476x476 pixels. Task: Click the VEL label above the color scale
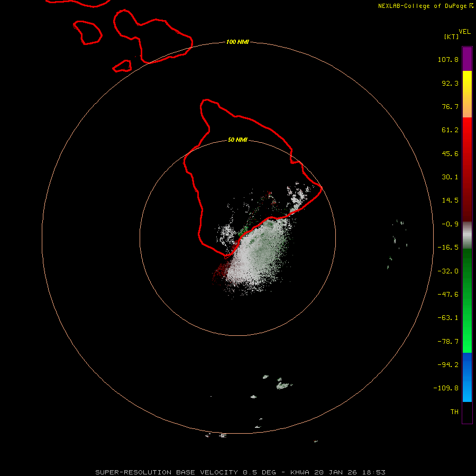(464, 32)
